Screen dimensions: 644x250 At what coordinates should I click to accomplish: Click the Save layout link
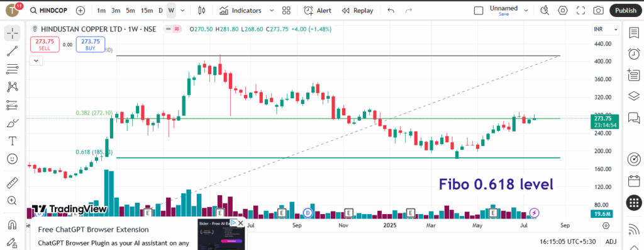(504, 14)
